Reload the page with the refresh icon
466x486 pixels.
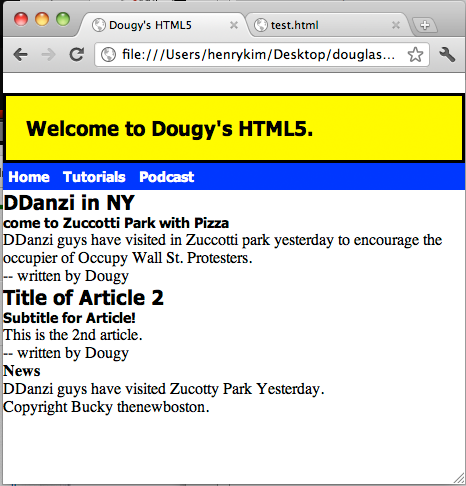[76, 55]
